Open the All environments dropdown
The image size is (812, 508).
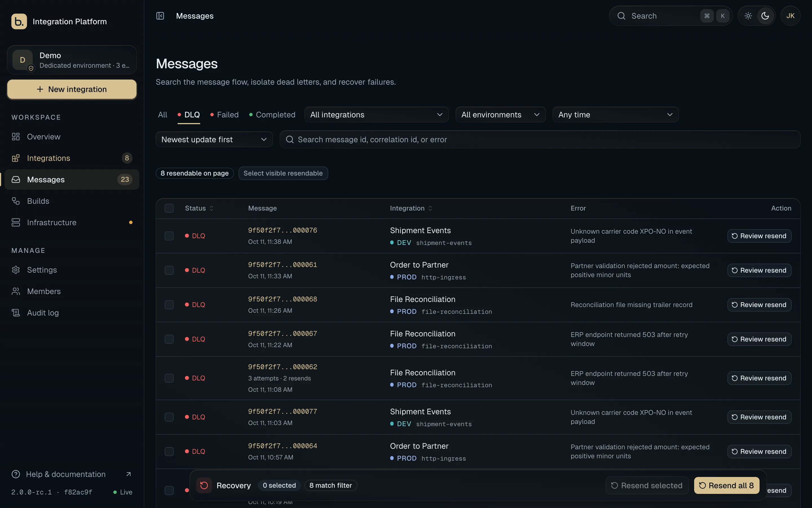click(500, 115)
